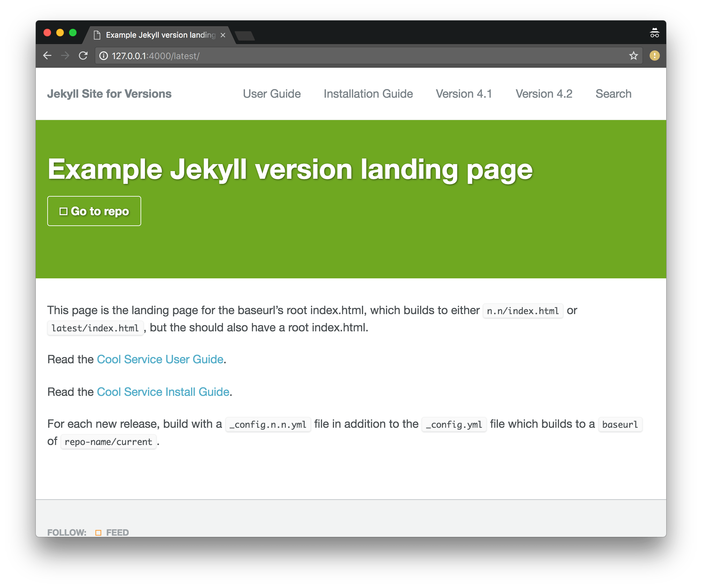This screenshot has width=702, height=588.
Task: Click the square icon in Go to repo
Action: pos(64,211)
